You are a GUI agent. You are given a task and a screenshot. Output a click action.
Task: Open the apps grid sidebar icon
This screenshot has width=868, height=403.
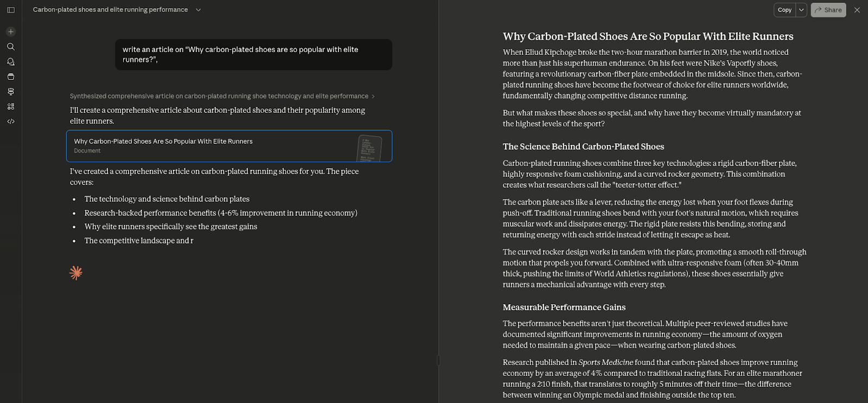11,106
